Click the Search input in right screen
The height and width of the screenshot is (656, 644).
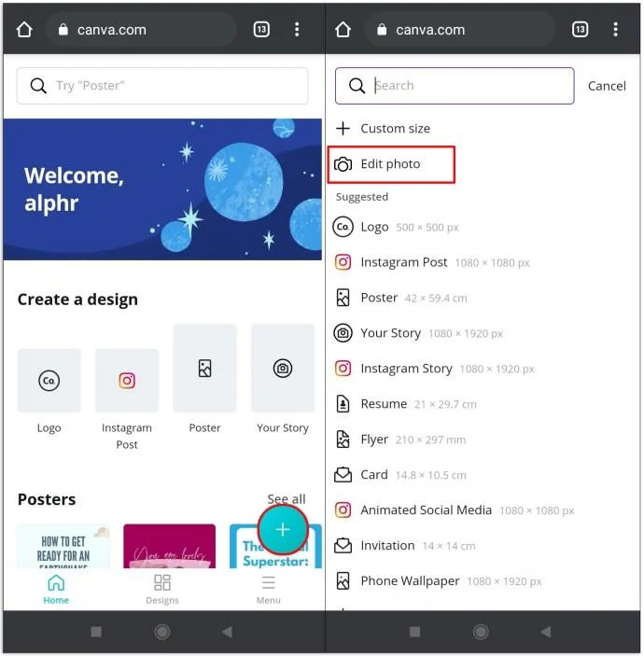(455, 86)
